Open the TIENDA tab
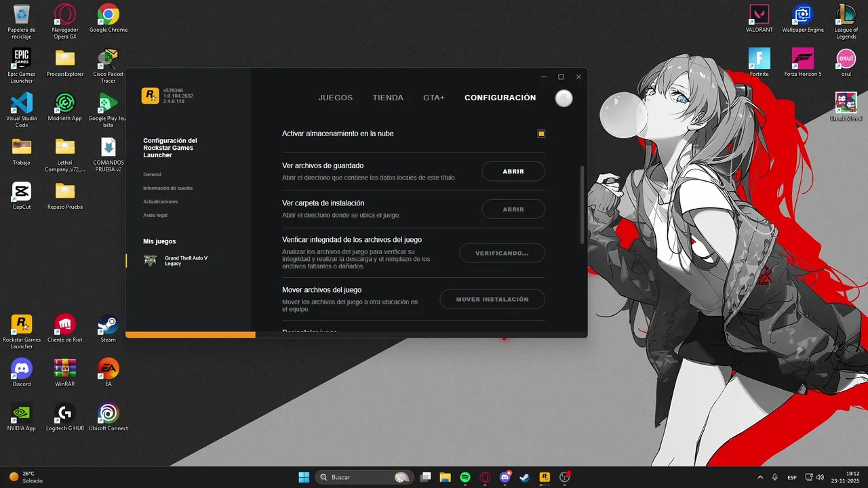Screen dimensions: 868x488 point(388,98)
